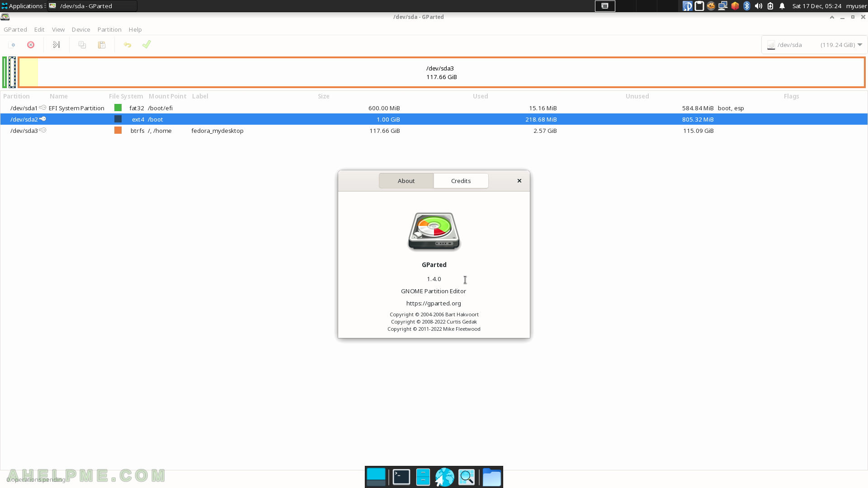Click the key icon next to /dev/sda2
Image resolution: width=868 pixels, height=488 pixels.
click(x=42, y=119)
